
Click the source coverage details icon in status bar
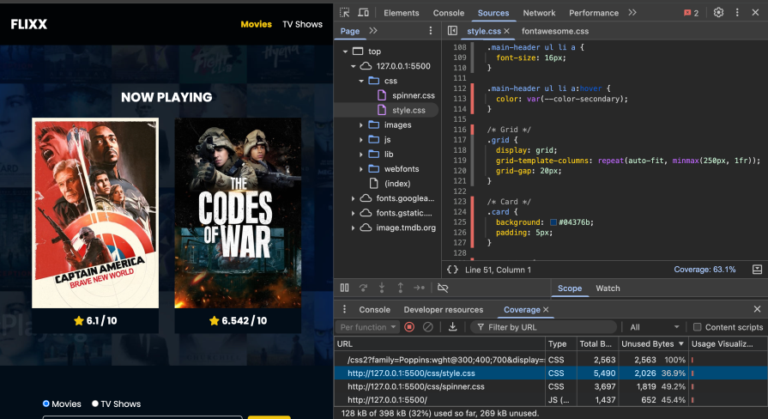click(x=757, y=270)
